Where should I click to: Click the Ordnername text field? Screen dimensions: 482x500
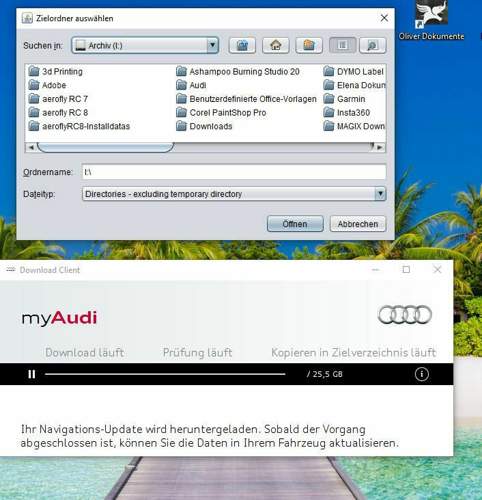point(234,172)
